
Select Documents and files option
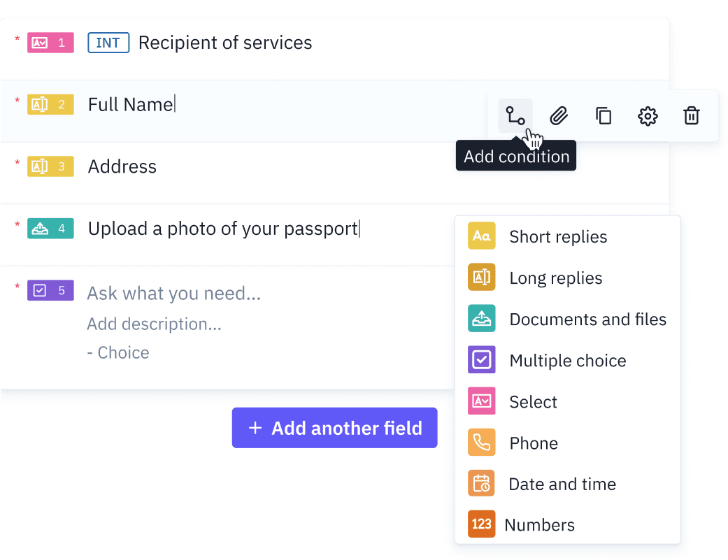tap(587, 320)
